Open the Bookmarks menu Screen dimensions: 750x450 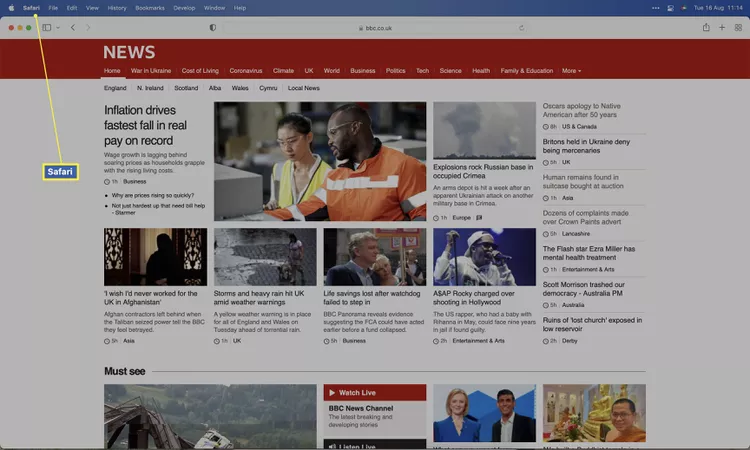tap(150, 8)
